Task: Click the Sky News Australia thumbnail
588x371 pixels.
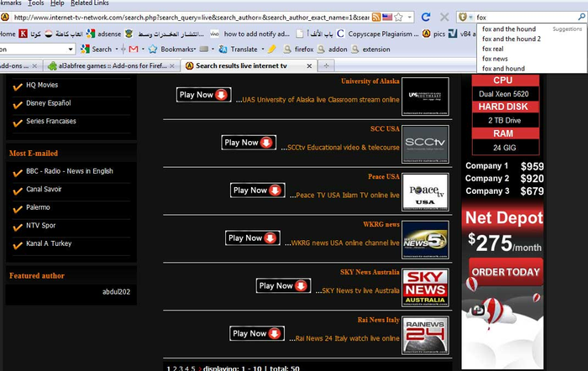Action: tap(425, 287)
